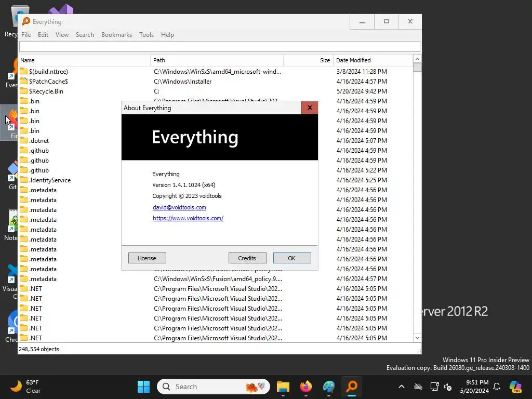Select the .dotnet folder name
Viewport: 532px width, 399px height.
coord(39,140)
